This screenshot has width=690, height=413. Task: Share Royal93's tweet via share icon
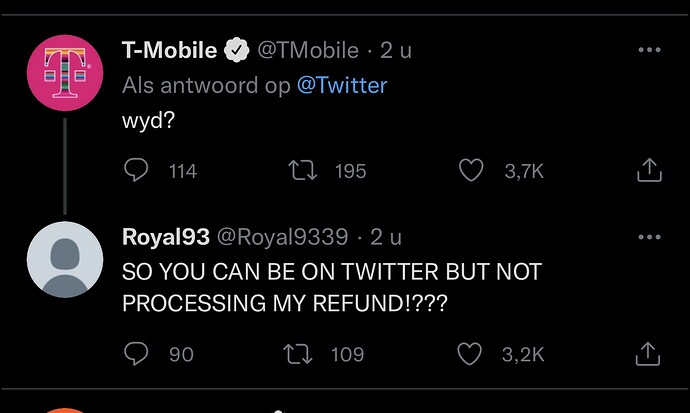648,354
